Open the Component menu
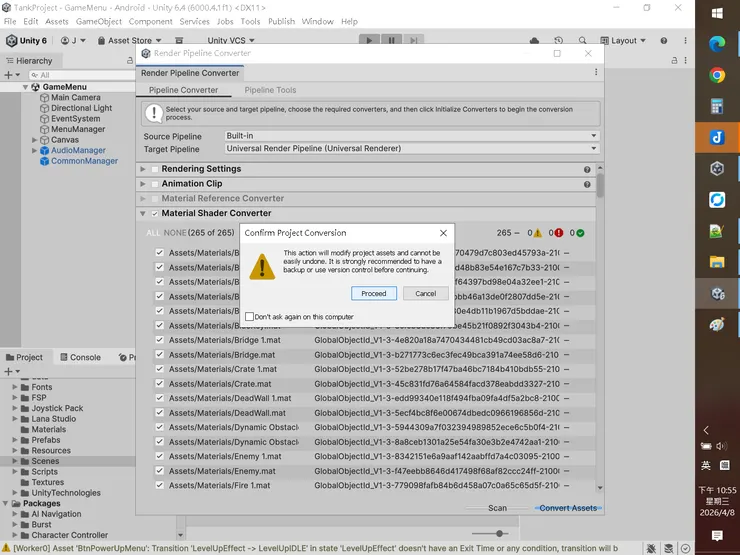 (x=151, y=22)
